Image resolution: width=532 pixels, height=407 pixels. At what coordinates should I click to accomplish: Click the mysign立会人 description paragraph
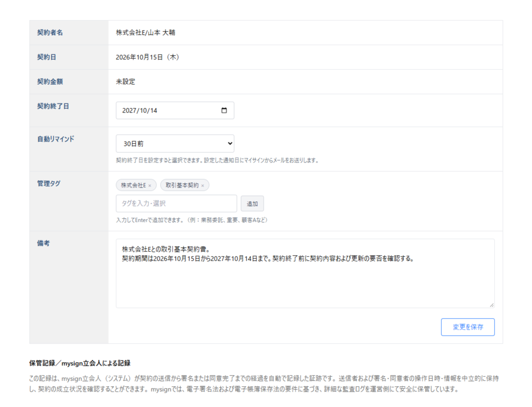click(x=264, y=383)
